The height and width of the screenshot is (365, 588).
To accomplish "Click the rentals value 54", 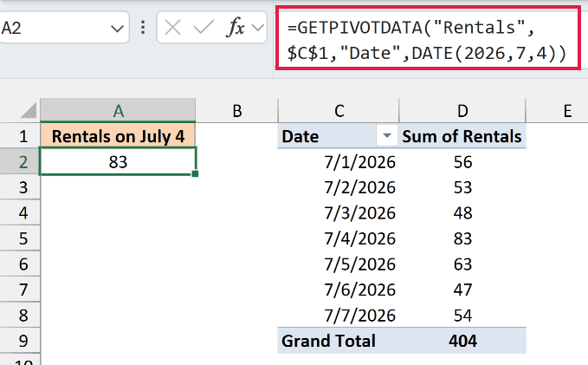I will coord(462,315).
